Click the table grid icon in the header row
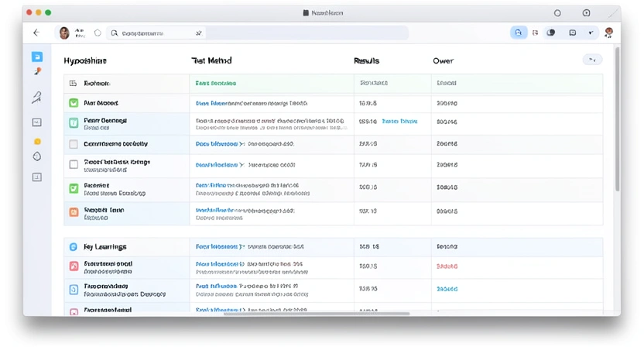644x347 pixels. pyautogui.click(x=73, y=84)
